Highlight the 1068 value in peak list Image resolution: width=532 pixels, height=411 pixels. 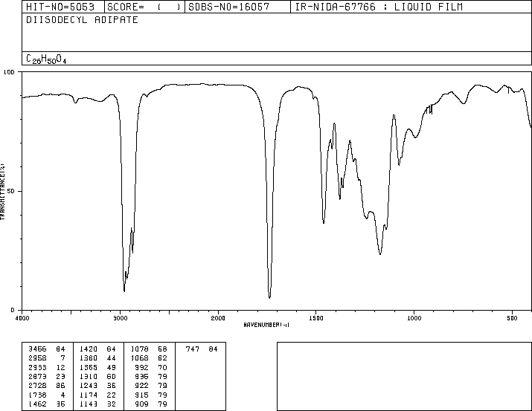pyautogui.click(x=139, y=358)
